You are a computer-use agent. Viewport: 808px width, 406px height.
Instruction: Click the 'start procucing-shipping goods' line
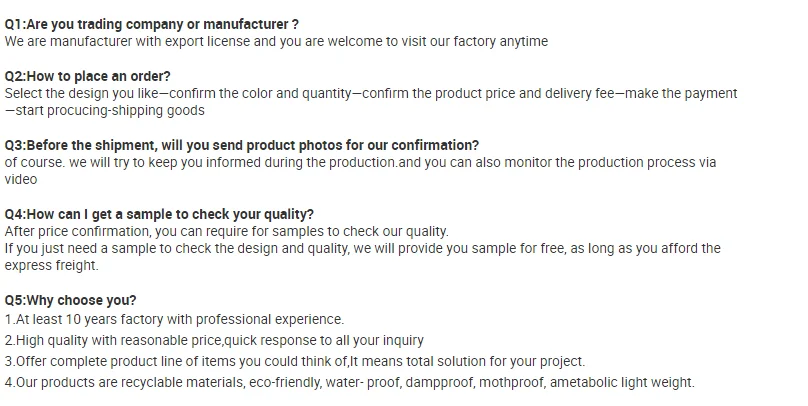105,110
